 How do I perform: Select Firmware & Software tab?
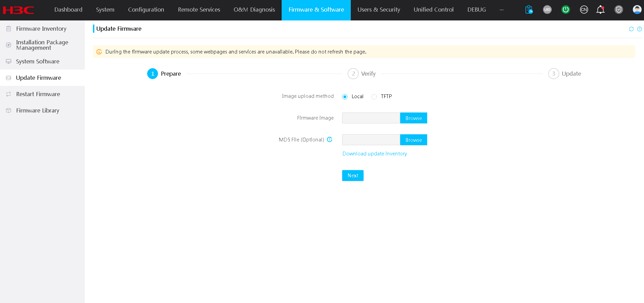(316, 10)
